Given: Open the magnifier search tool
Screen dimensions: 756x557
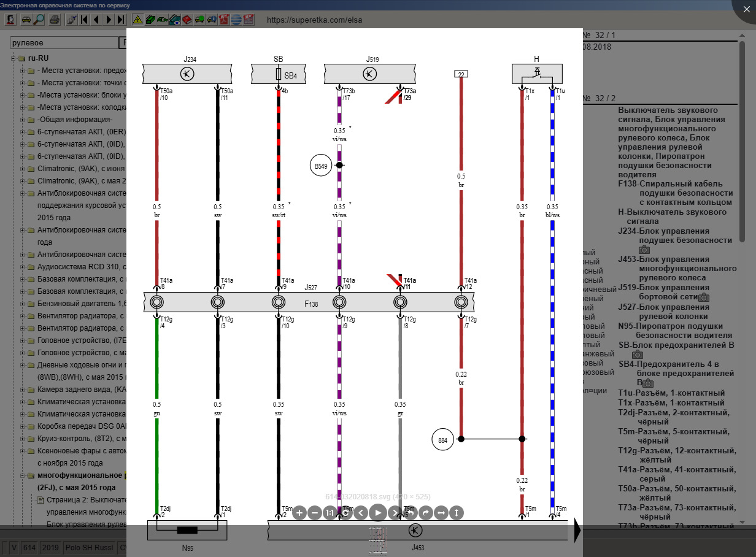Looking at the screenshot, I should coord(39,20).
